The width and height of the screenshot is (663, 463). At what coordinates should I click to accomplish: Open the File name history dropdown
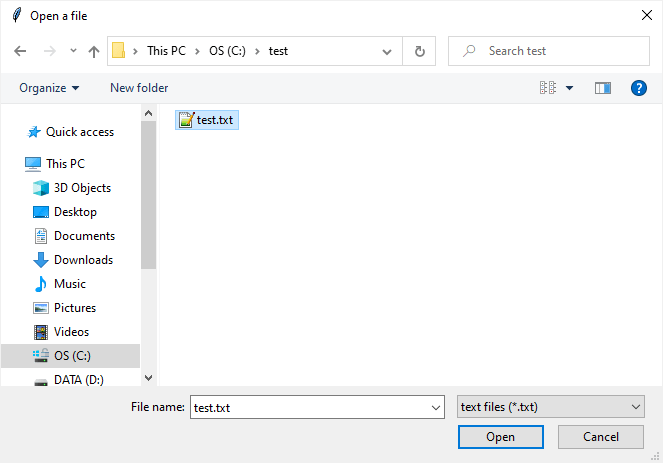[436, 408]
